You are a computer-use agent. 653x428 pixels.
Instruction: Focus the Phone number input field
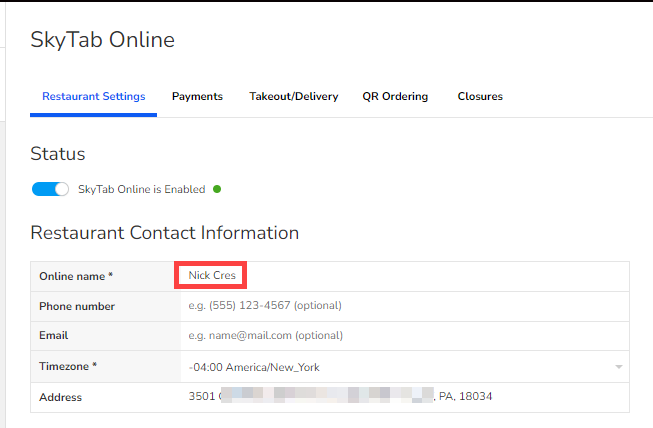(x=400, y=306)
